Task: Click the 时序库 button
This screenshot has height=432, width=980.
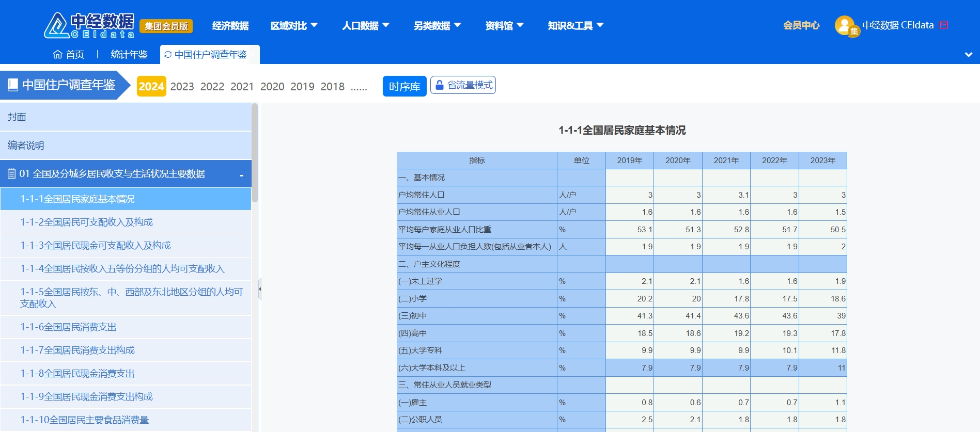Action: click(404, 86)
